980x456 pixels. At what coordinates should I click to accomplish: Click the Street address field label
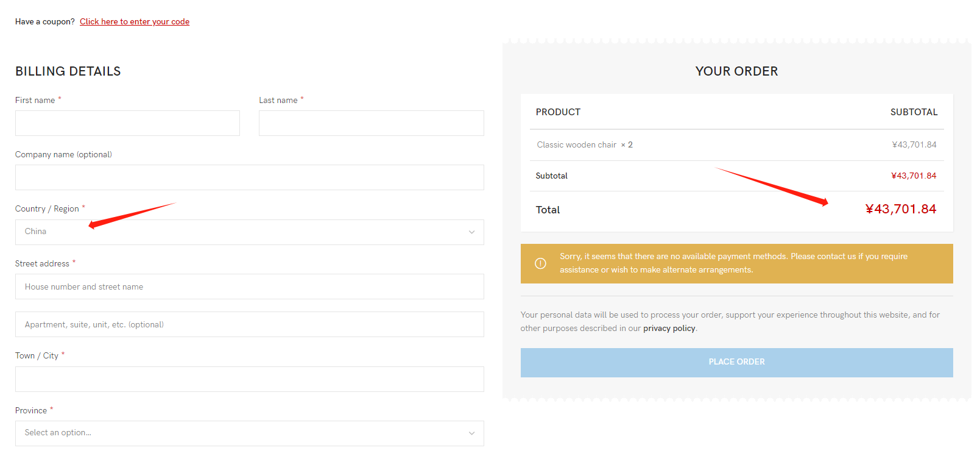coord(42,263)
